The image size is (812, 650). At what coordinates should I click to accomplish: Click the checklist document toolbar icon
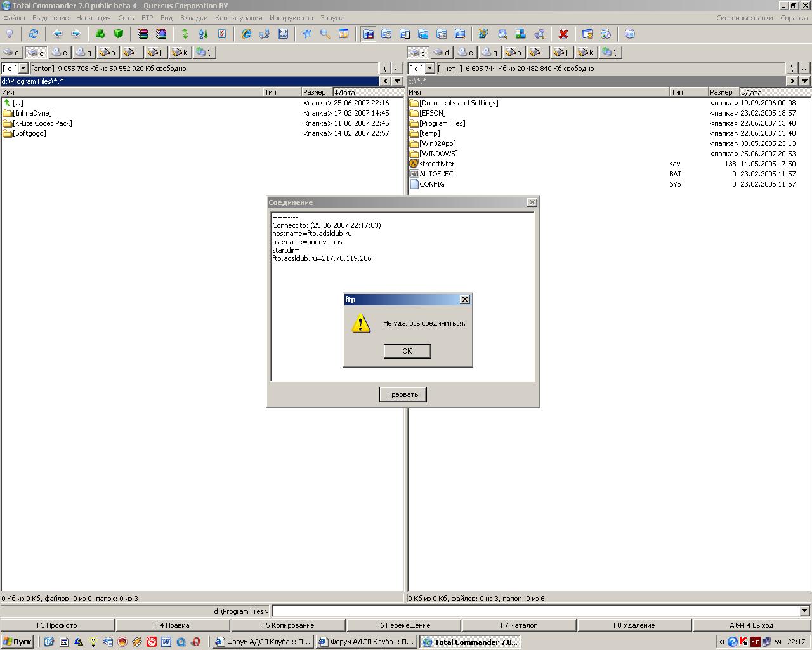(222, 34)
